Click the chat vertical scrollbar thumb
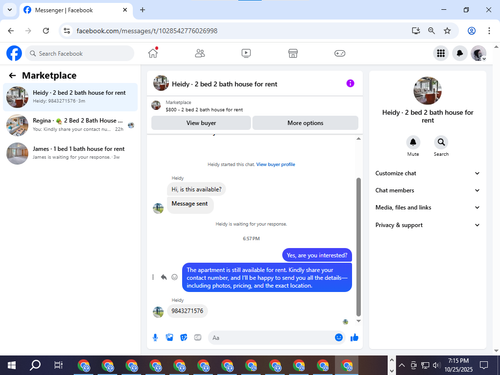The image size is (500, 375). 359,247
